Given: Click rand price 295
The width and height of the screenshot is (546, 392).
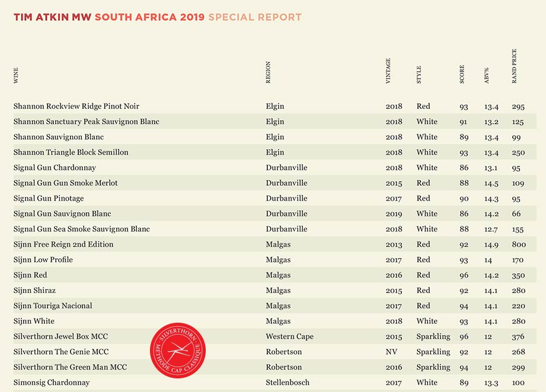Looking at the screenshot, I should 518,107.
